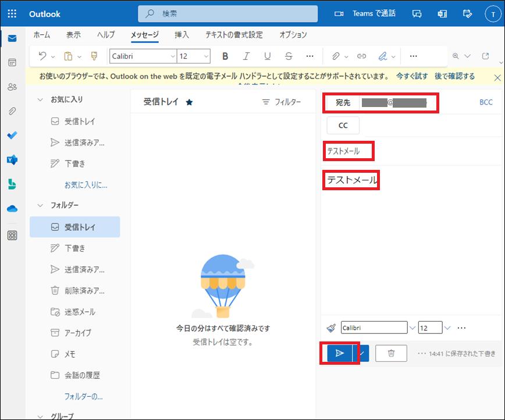
Task: Send the message with the arrow button
Action: pyautogui.click(x=339, y=353)
